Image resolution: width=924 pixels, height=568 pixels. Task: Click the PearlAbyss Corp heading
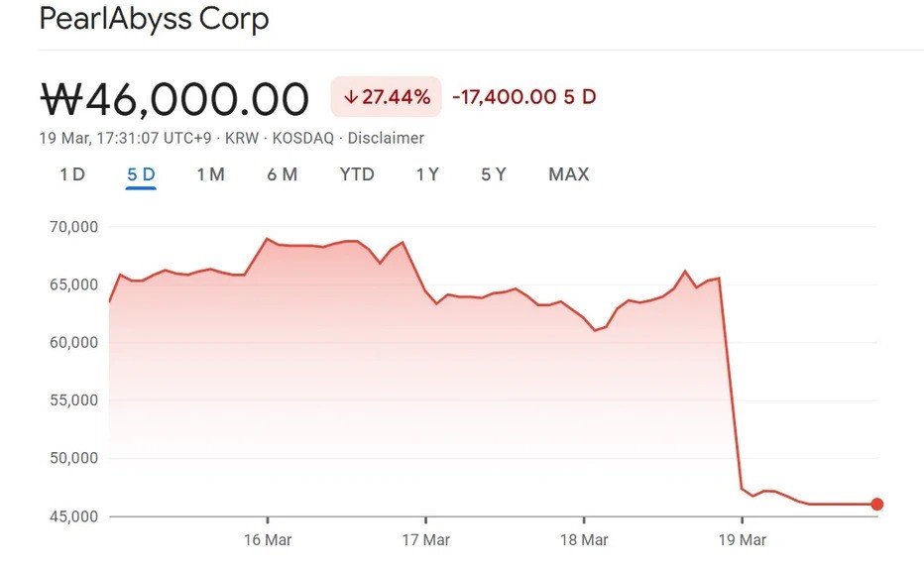(154, 19)
